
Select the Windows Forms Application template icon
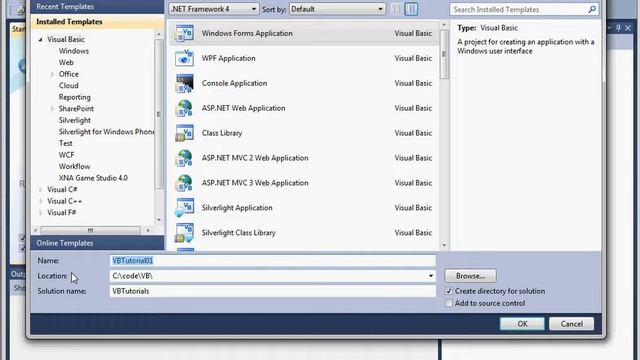tap(184, 33)
